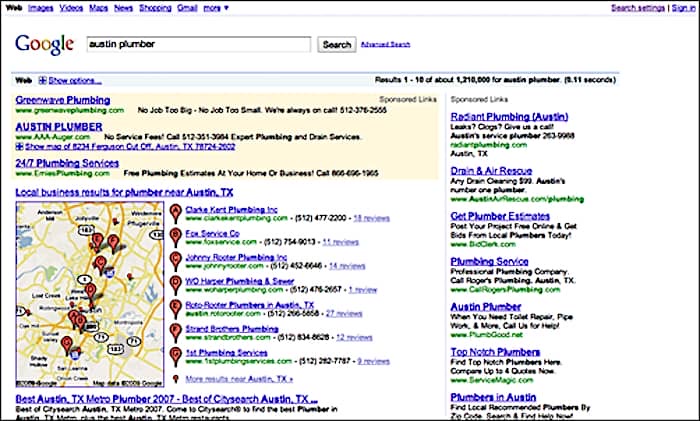700x421 pixels.
Task: Open Greenwave Plumbing sponsored link
Action: coord(63,100)
